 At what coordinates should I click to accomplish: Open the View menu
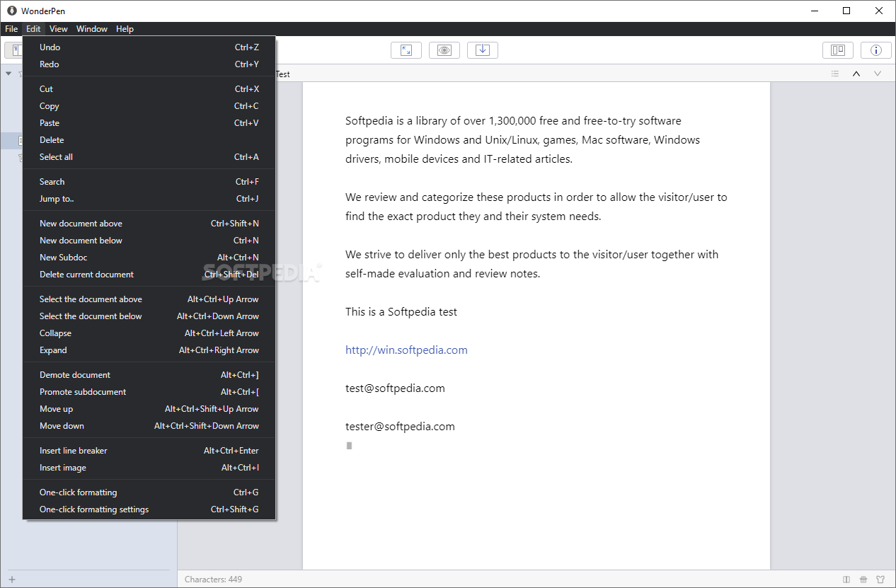[59, 29]
